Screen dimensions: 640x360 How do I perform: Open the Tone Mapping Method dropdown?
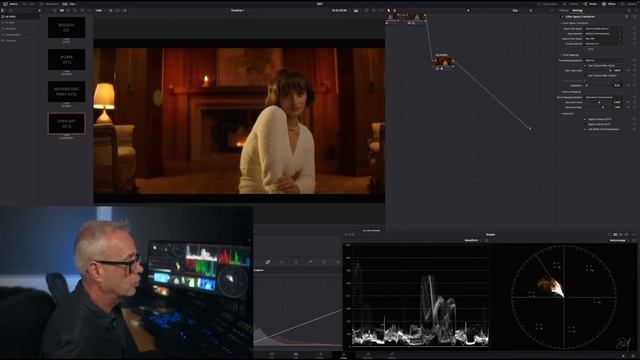pyautogui.click(x=603, y=60)
